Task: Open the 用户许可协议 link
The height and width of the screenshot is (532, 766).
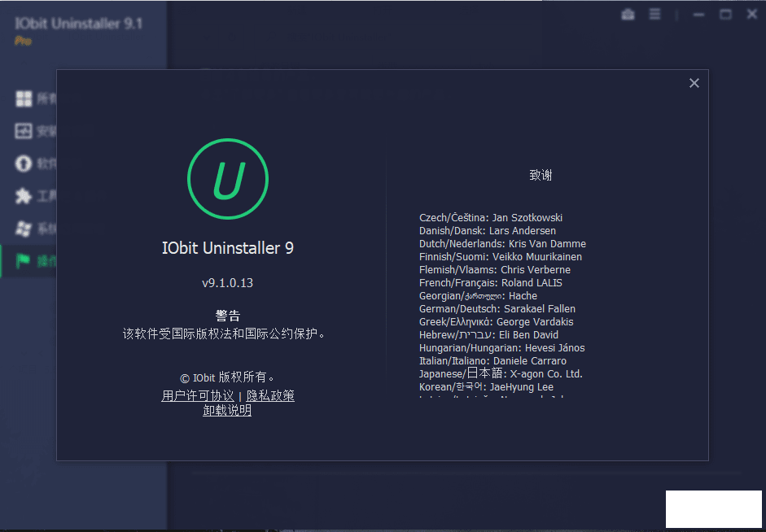Action: (198, 395)
